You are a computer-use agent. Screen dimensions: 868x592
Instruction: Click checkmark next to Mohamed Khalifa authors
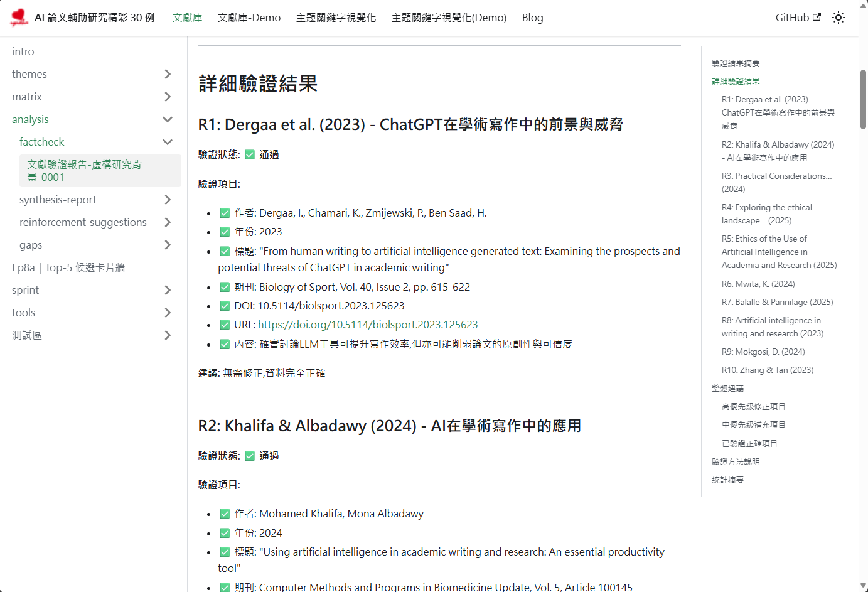225,514
